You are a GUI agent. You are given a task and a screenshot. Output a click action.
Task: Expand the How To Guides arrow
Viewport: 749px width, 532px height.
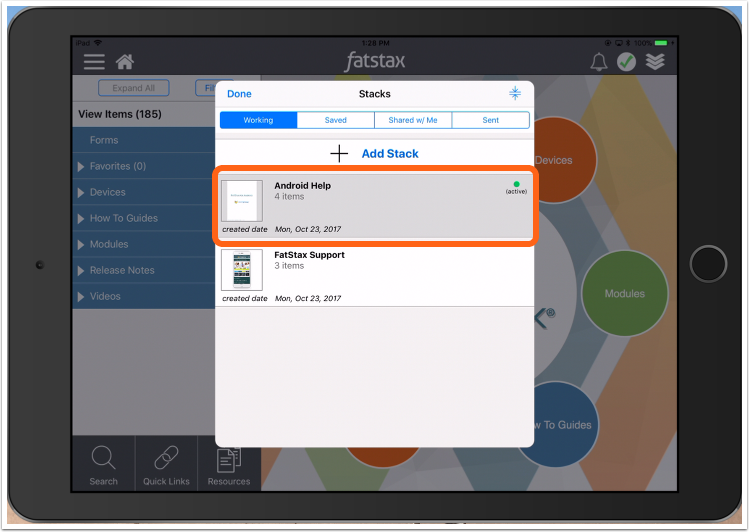coord(81,219)
